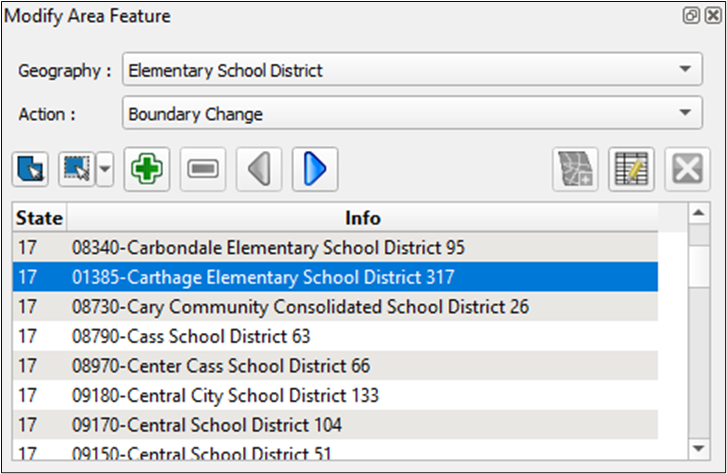Click the gray left arrow previous icon
The image size is (727, 474).
click(x=259, y=169)
